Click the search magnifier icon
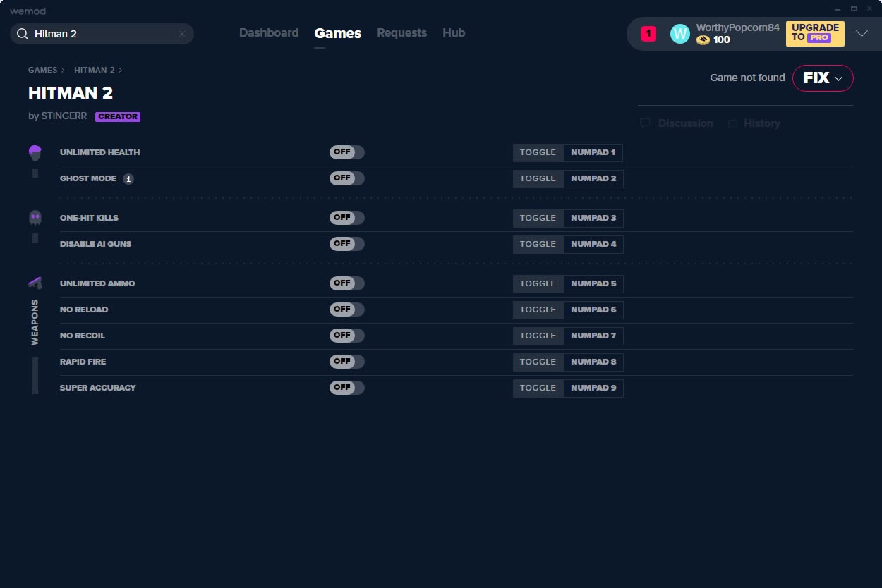The height and width of the screenshot is (588, 882). click(22, 34)
